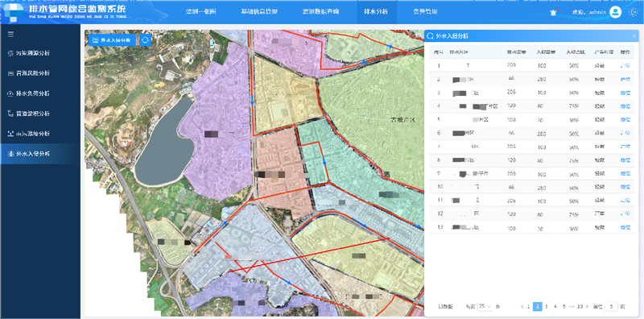The width and height of the screenshot is (644, 319).
Task: Click the system logo icon in the header
Action: tap(14, 12)
